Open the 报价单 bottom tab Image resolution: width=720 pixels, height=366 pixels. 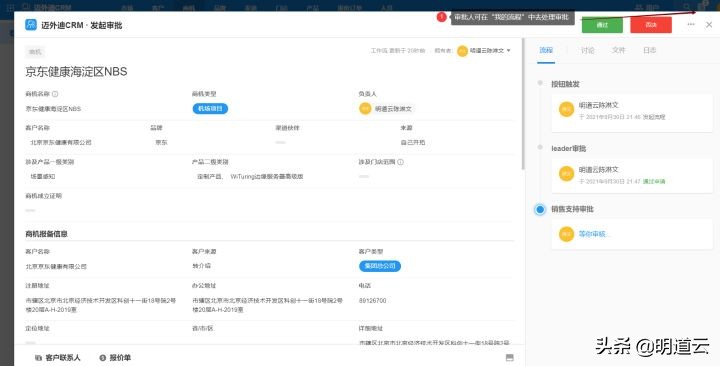(115, 357)
